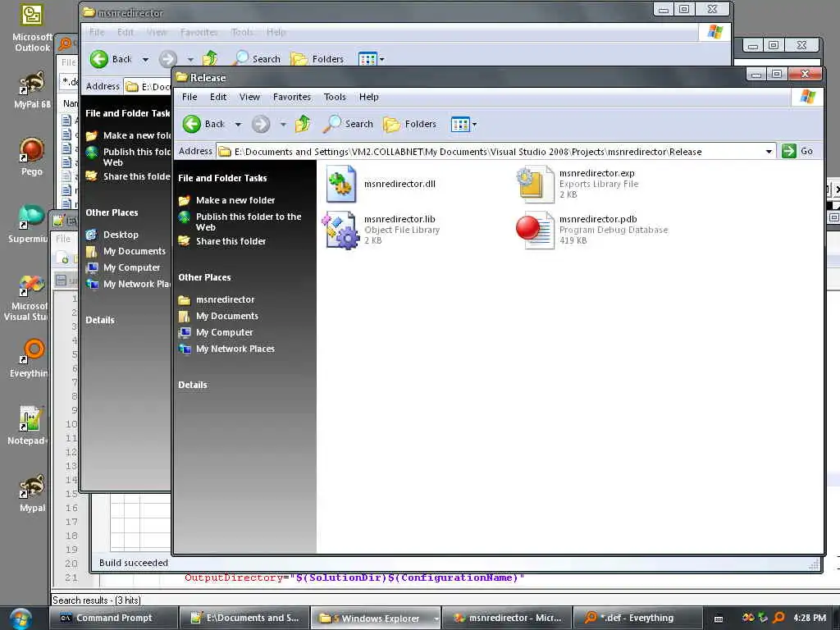Go up one folder level in Release window
Viewport: 840px width, 630px height.
click(x=303, y=124)
